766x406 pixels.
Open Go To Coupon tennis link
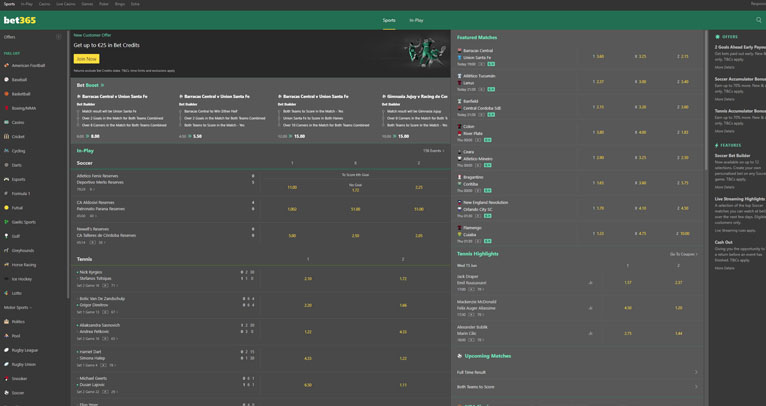[684, 254]
